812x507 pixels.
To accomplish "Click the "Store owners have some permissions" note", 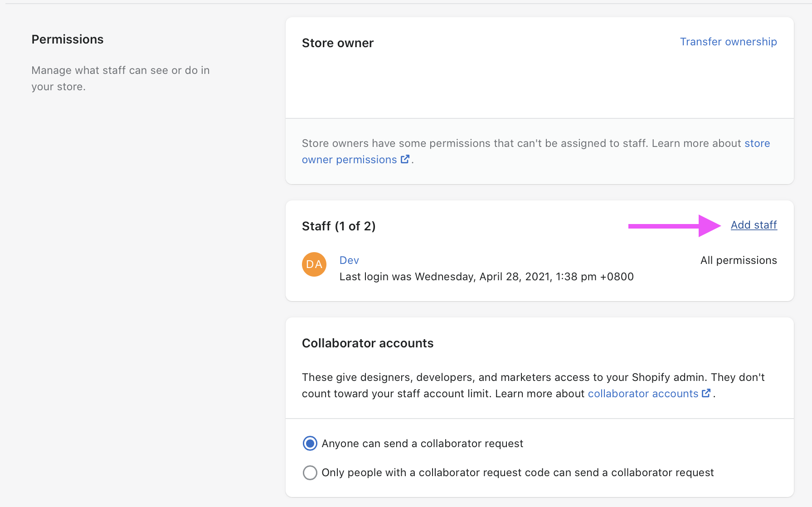I will (x=476, y=144).
